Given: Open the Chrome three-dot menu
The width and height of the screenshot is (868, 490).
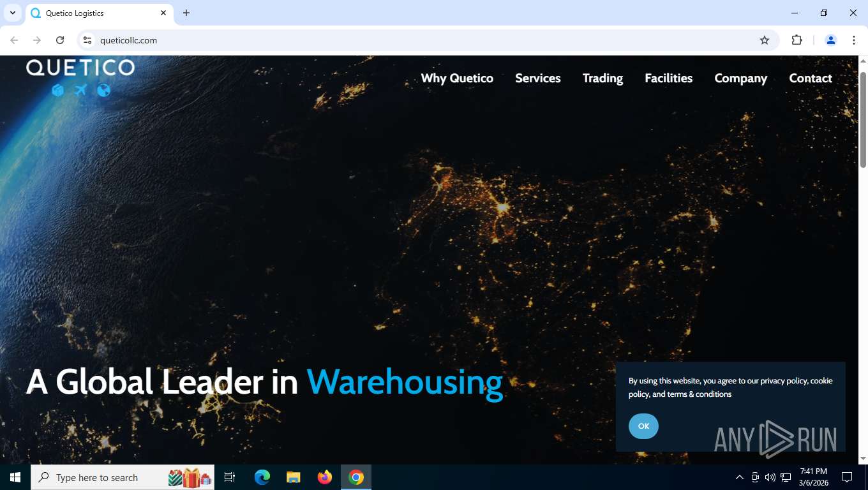Looking at the screenshot, I should click(854, 40).
